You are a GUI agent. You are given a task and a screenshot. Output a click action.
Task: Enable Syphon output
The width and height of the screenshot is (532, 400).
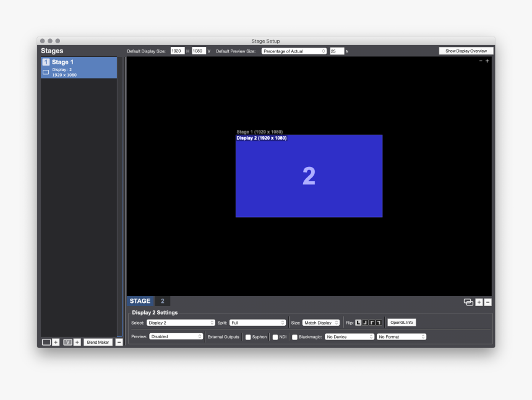pos(247,336)
